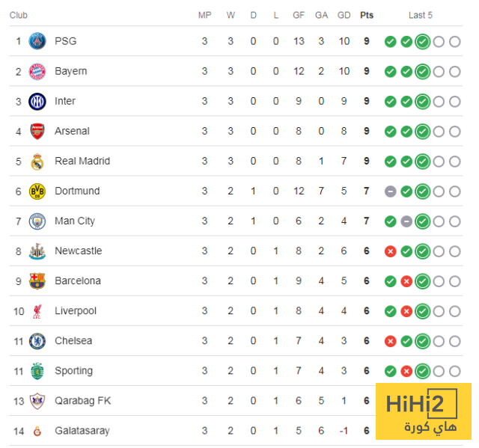479x448 pixels.
Task: Click the Arsenal club crest
Action: point(37,131)
